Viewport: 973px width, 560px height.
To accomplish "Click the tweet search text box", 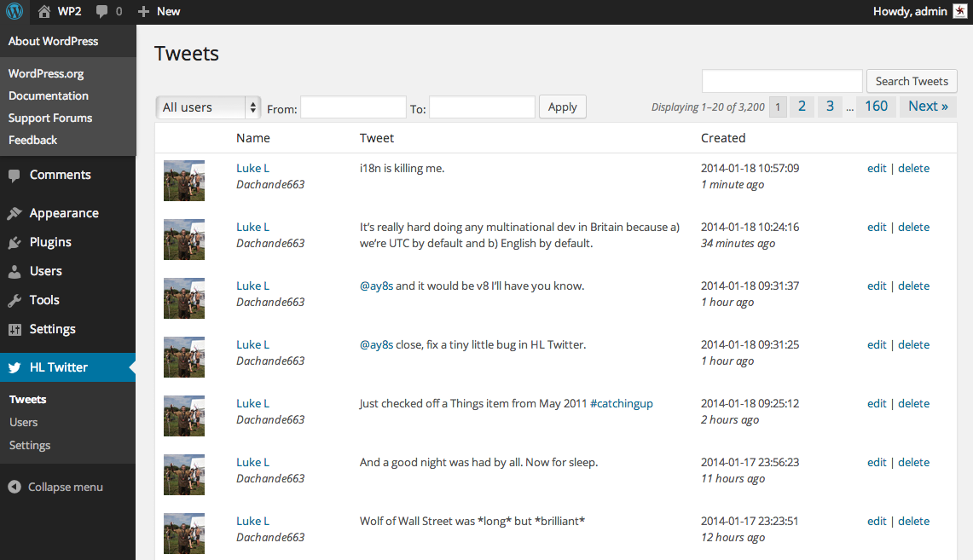I will pos(782,81).
